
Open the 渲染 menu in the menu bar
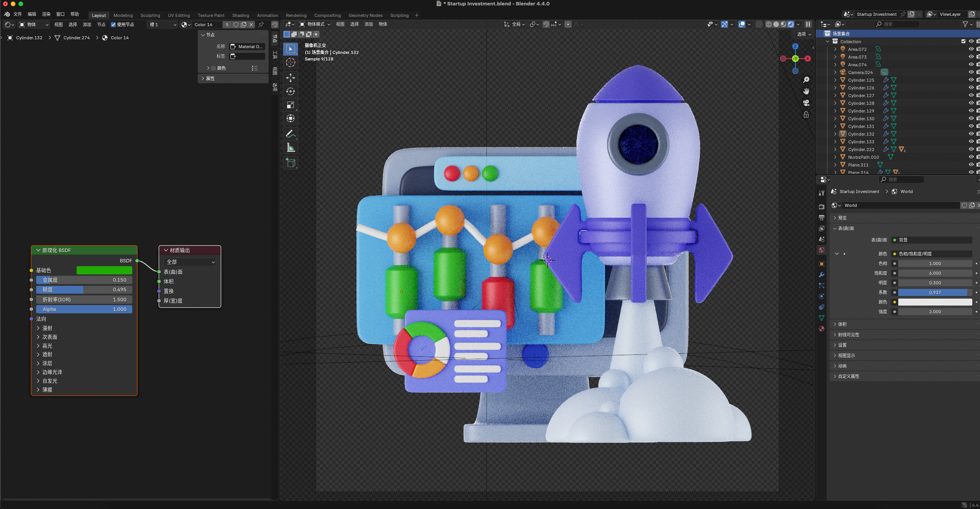tap(46, 14)
